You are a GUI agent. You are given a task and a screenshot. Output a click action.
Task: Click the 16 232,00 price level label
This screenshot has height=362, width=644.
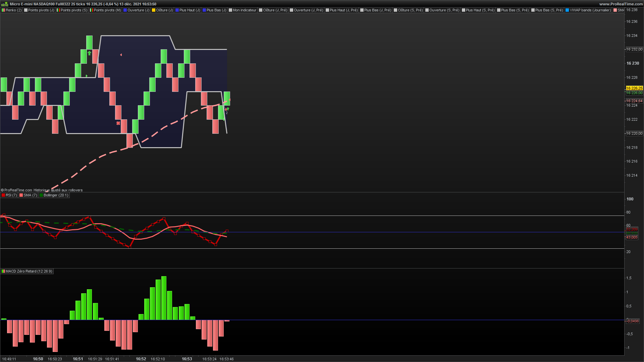click(634, 49)
